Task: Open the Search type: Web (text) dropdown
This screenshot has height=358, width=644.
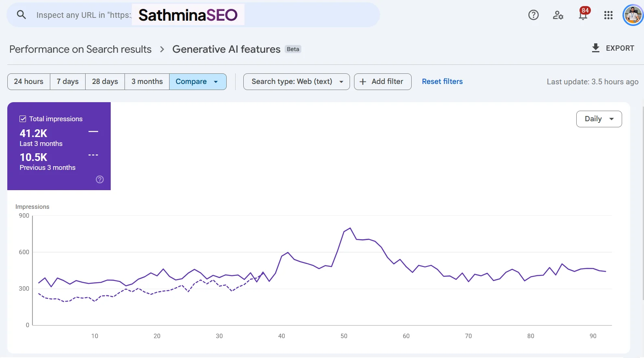Action: 296,81
